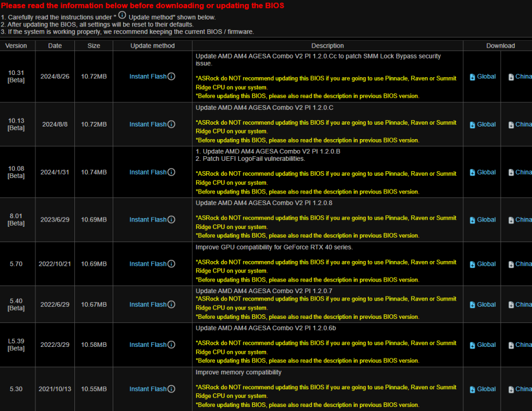
Task: Click version cell L5.39 [Beta]
Action: click(16, 345)
